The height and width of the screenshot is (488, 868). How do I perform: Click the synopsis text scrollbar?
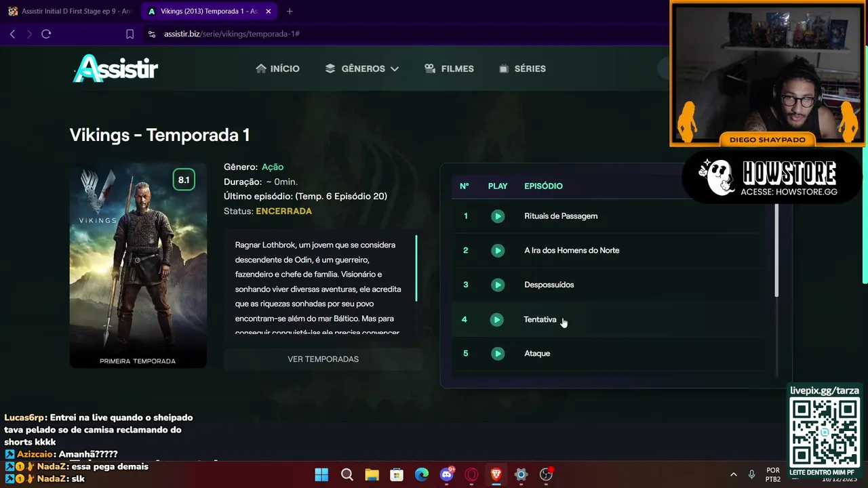[416, 268]
